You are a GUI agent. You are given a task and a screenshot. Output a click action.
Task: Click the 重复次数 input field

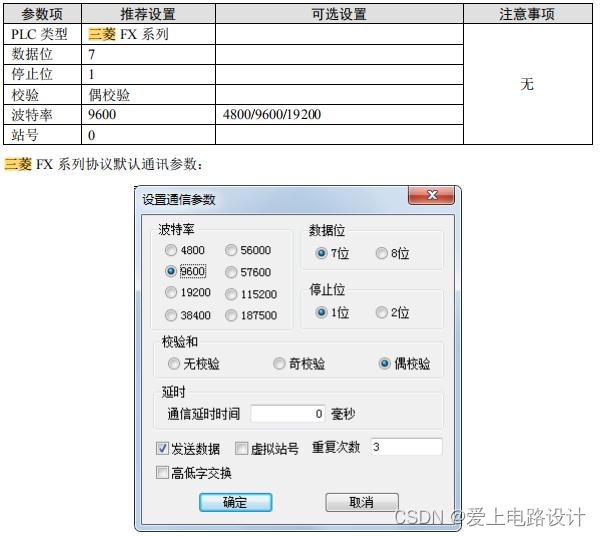406,447
